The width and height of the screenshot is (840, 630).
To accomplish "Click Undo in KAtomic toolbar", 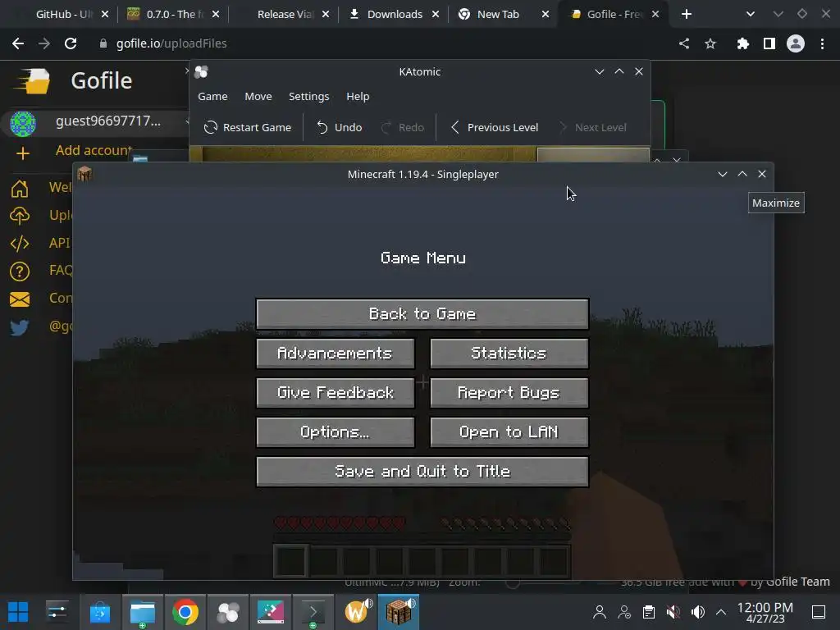I will (339, 127).
